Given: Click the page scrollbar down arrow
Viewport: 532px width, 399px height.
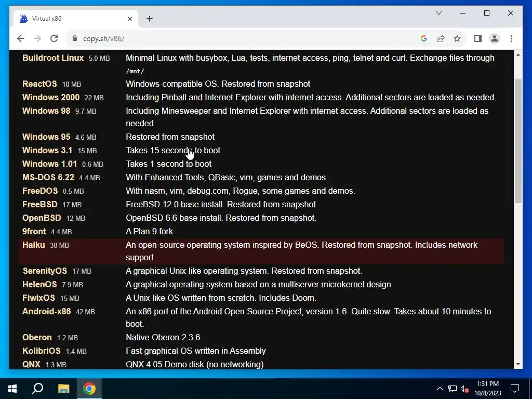Looking at the screenshot, I should (x=518, y=364).
